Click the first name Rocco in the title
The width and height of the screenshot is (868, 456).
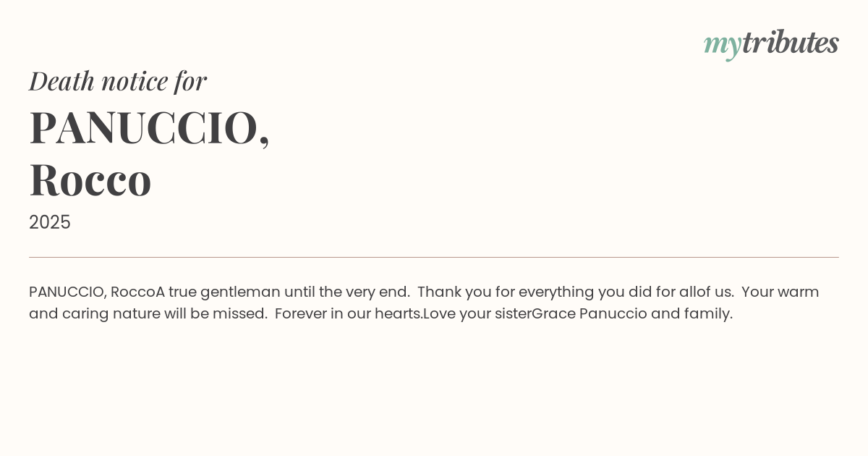[x=90, y=180]
